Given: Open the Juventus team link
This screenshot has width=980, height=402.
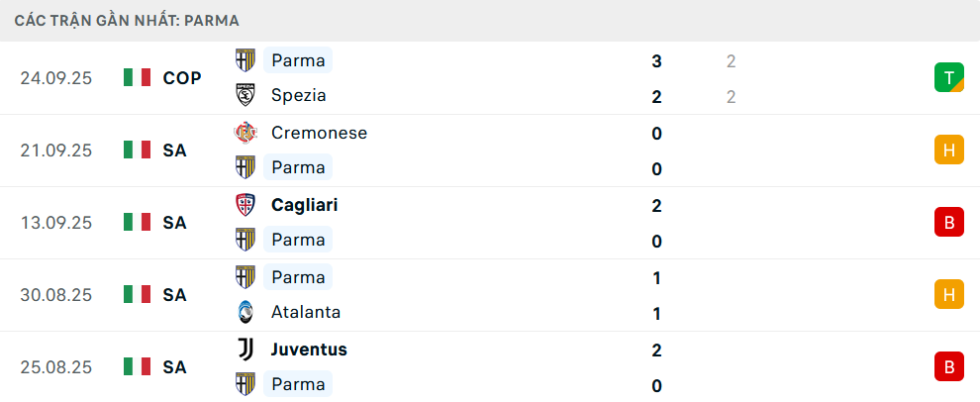Looking at the screenshot, I should tap(309, 350).
